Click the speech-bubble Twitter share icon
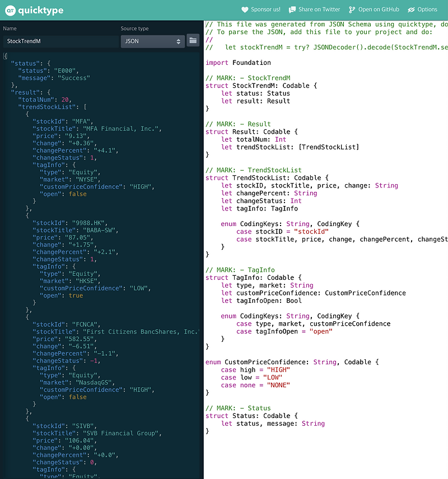 tap(292, 9)
